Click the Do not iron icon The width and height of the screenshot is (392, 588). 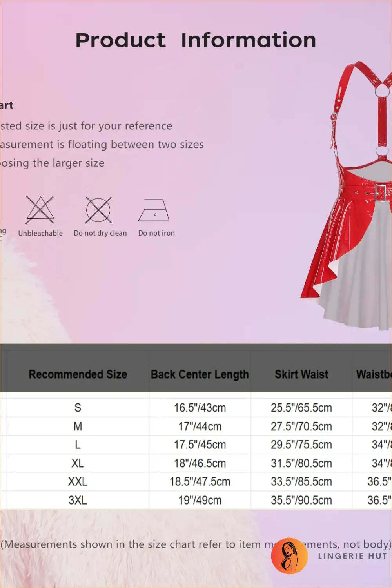coord(154,211)
